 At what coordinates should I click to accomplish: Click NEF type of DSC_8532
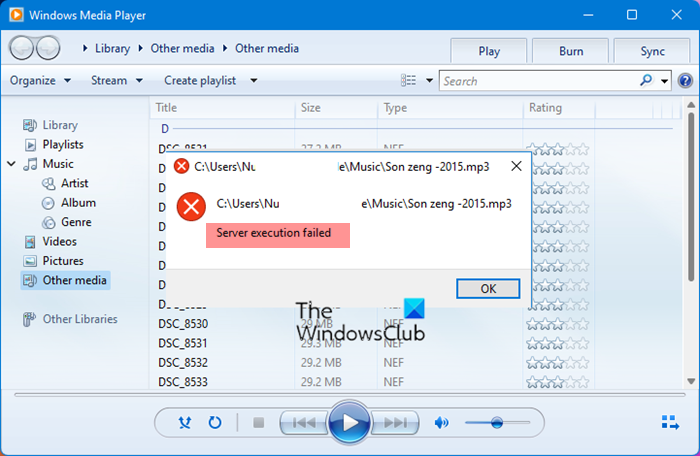pos(393,363)
